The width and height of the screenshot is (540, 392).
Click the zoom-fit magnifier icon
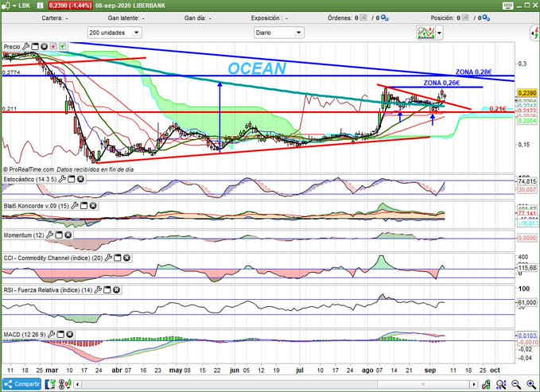tap(501, 384)
